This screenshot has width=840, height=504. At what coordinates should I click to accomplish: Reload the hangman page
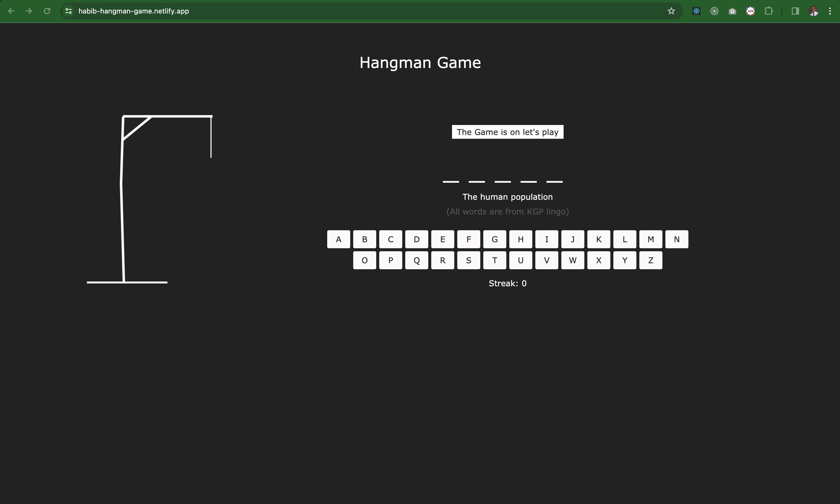[47, 11]
